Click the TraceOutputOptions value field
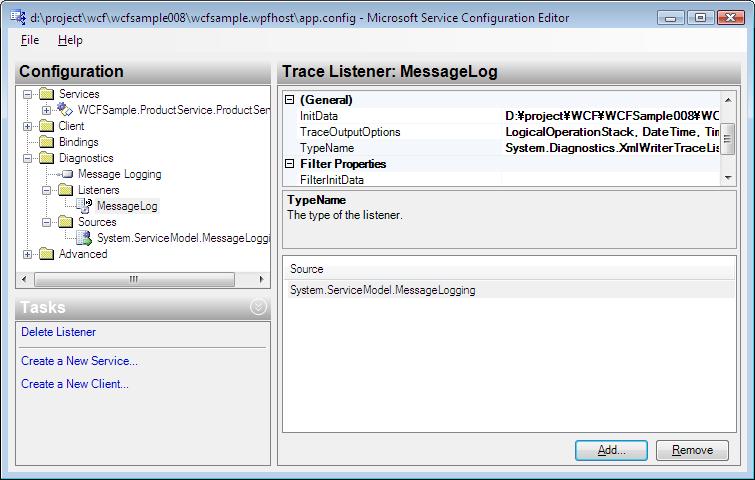The image size is (755, 480). tap(610, 132)
